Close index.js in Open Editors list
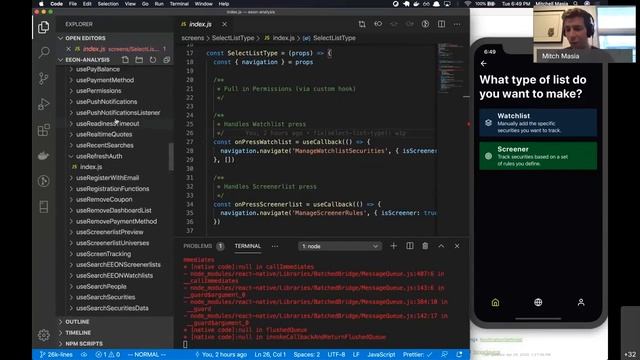This screenshot has height=360, width=640. pyautogui.click(x=69, y=49)
